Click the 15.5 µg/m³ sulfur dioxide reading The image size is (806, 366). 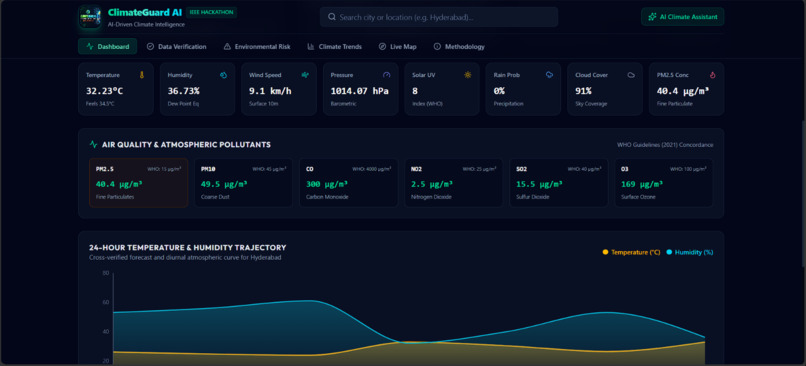tap(539, 184)
